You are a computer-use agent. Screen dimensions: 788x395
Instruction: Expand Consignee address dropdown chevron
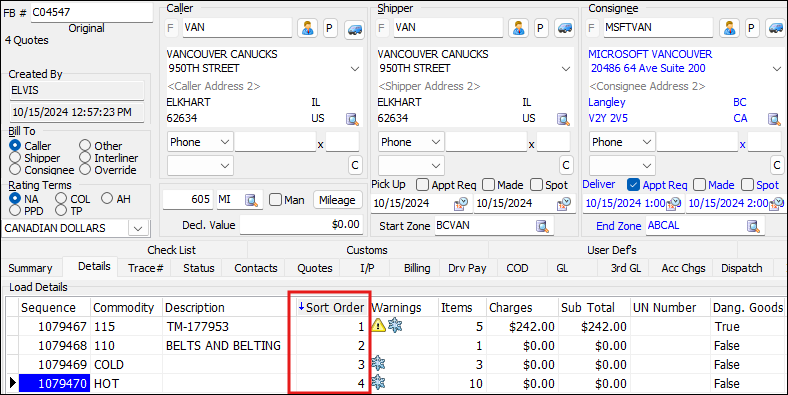coord(777,69)
